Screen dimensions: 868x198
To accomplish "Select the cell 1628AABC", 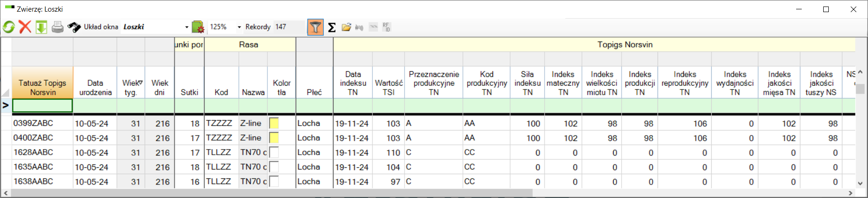I will point(42,152).
